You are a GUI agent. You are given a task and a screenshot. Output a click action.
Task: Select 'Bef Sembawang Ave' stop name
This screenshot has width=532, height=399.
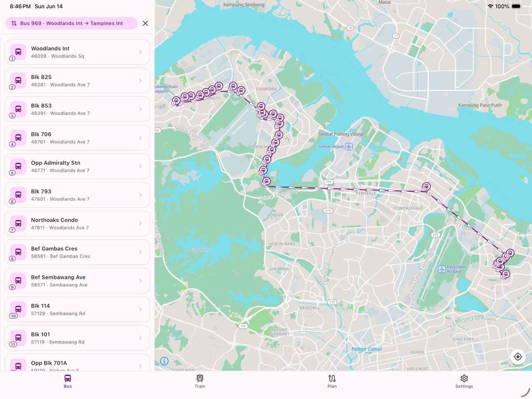point(58,277)
